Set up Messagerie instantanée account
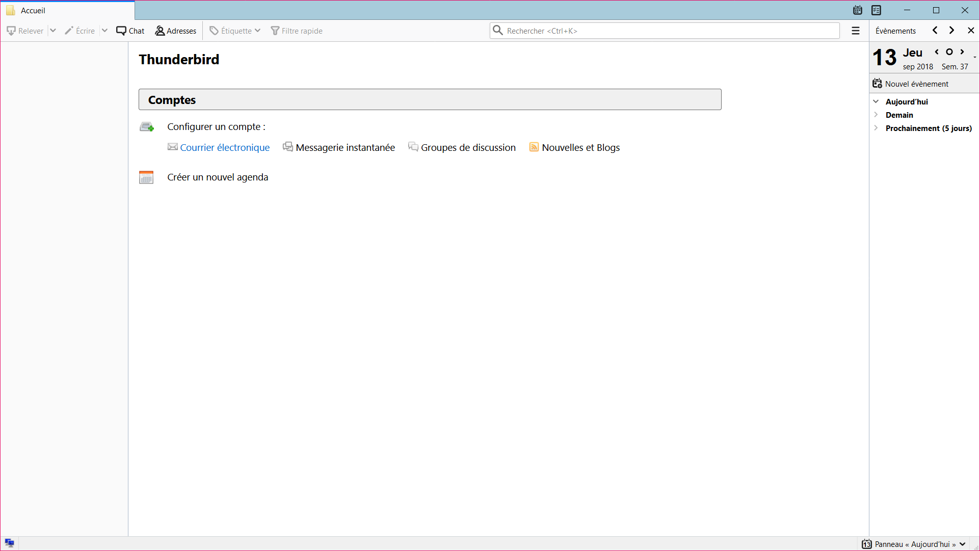Screen dimensions: 980x551 pos(346,147)
